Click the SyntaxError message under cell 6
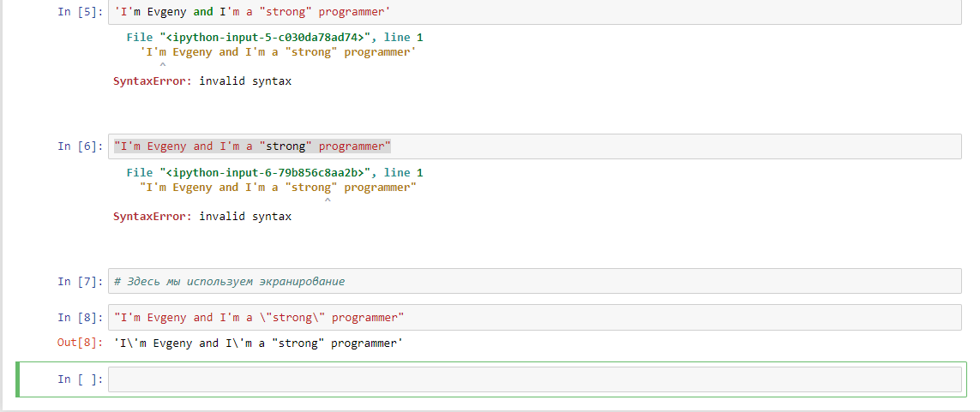This screenshot has height=412, width=980. click(x=202, y=217)
